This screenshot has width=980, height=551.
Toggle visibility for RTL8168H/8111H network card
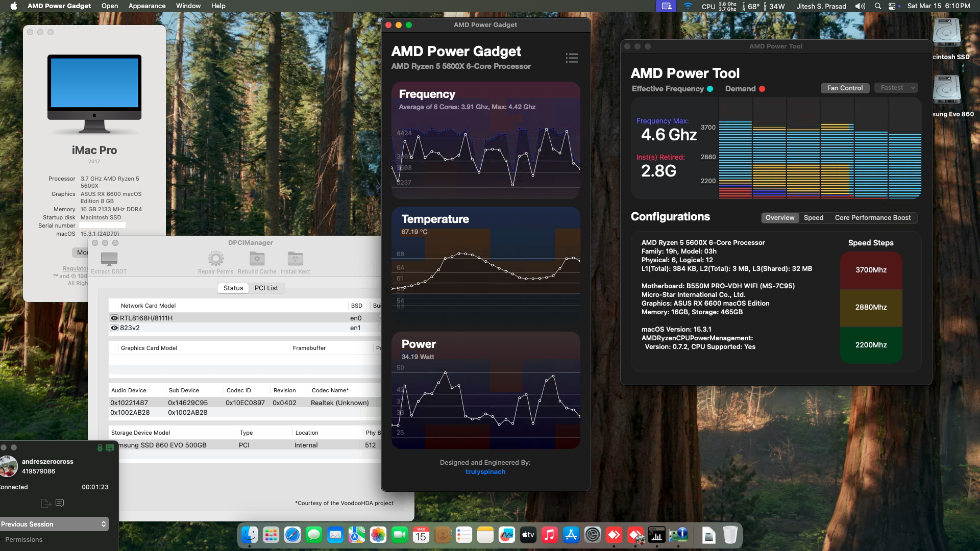114,318
